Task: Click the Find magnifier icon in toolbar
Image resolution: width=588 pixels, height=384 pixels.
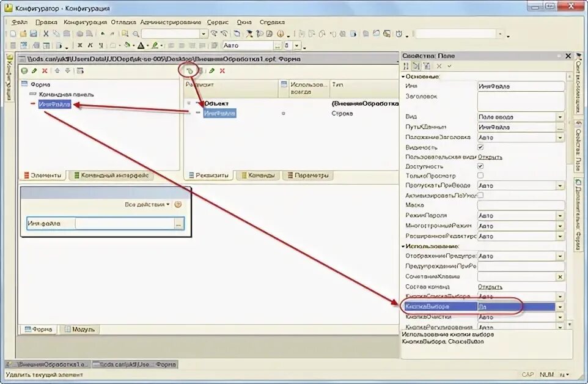Action: click(x=136, y=34)
